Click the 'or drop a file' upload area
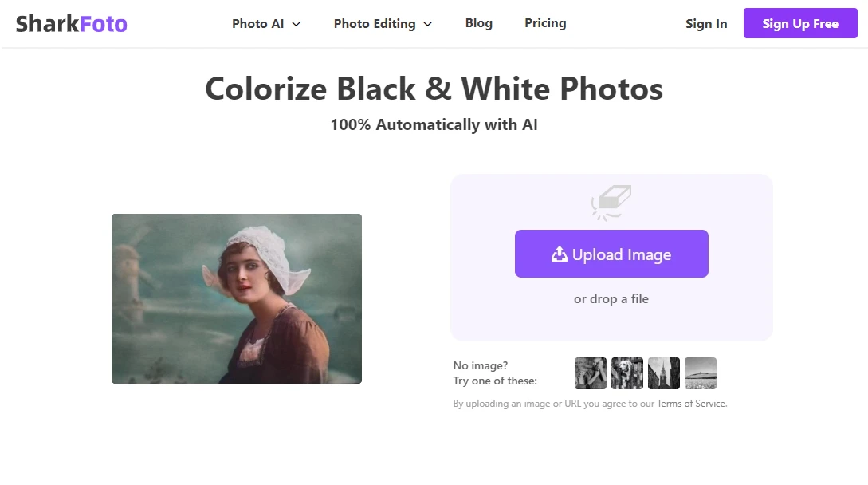 [611, 298]
